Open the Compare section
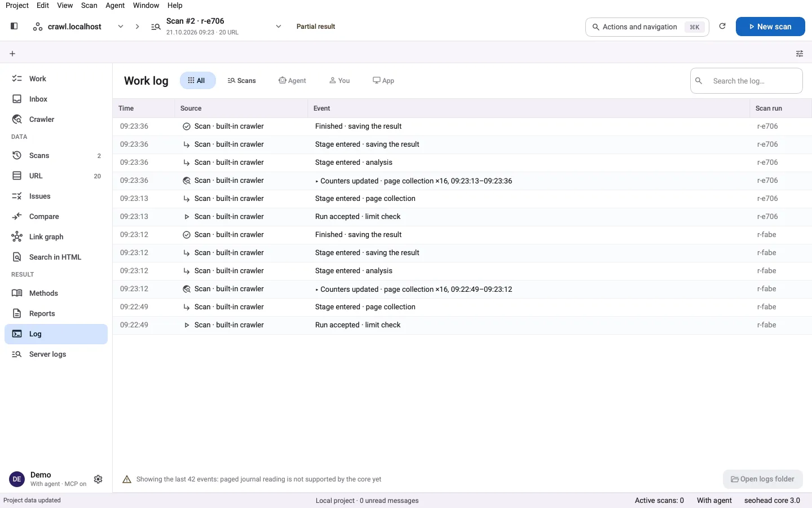Image resolution: width=812 pixels, height=508 pixels. point(56,216)
